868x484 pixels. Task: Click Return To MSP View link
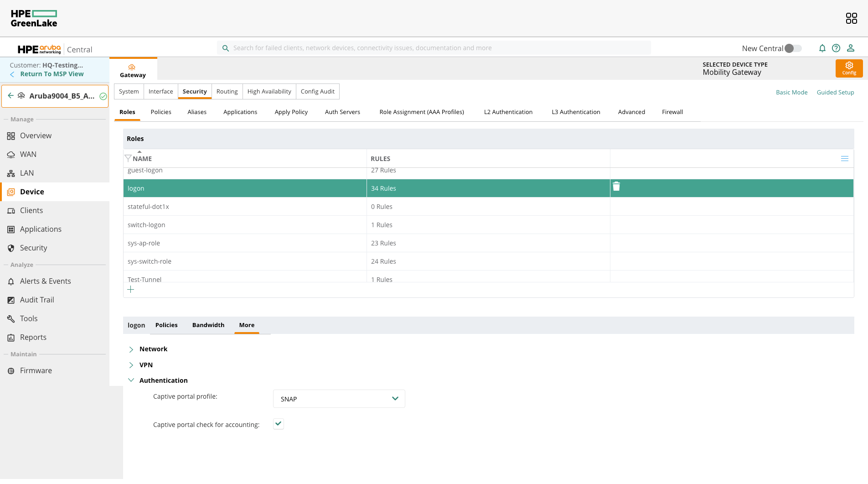pos(52,74)
